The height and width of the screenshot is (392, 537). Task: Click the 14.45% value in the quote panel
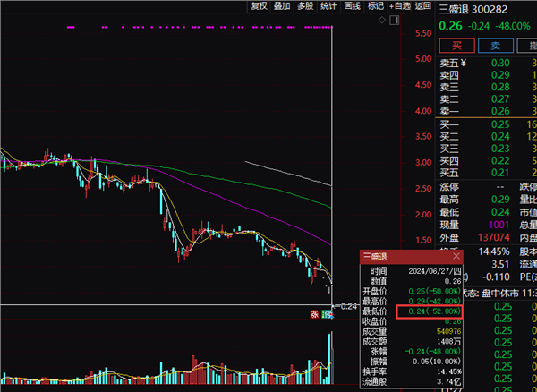pyautogui.click(x=494, y=251)
